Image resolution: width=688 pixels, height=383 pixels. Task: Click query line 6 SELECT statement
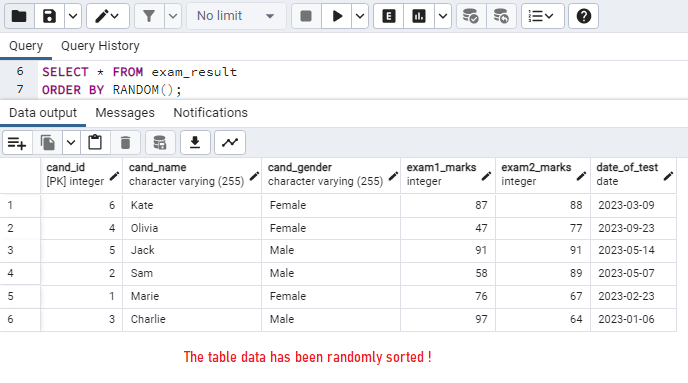tap(140, 72)
